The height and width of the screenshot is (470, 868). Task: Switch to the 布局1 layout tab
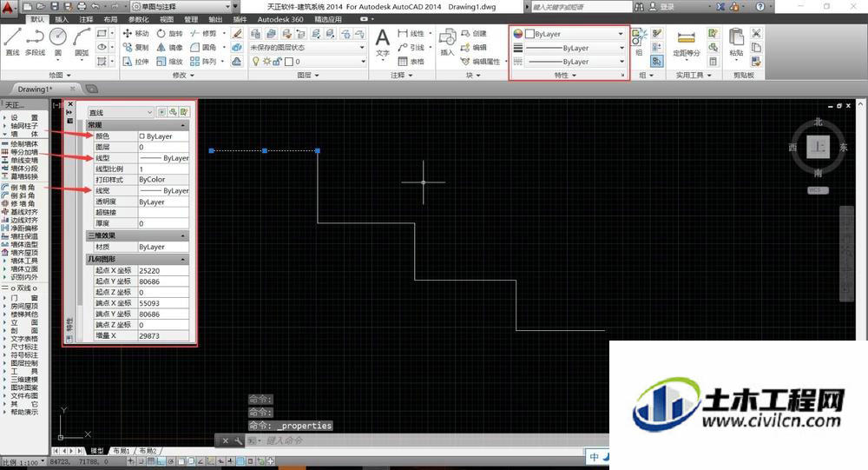tap(121, 451)
